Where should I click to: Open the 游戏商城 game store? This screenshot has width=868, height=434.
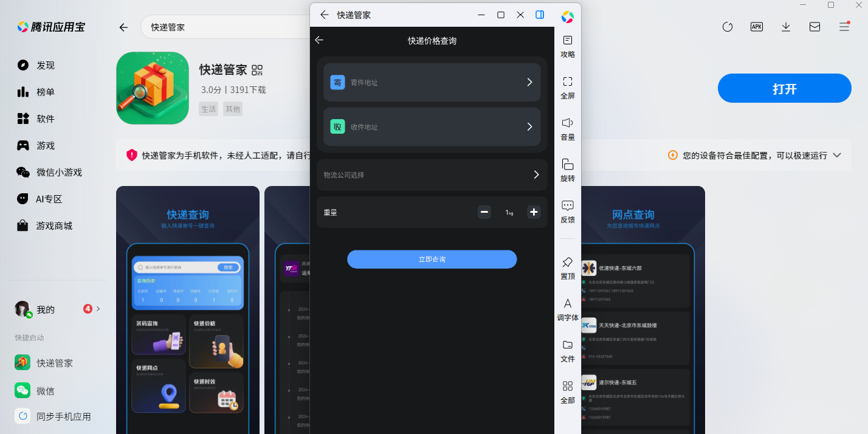click(45, 226)
